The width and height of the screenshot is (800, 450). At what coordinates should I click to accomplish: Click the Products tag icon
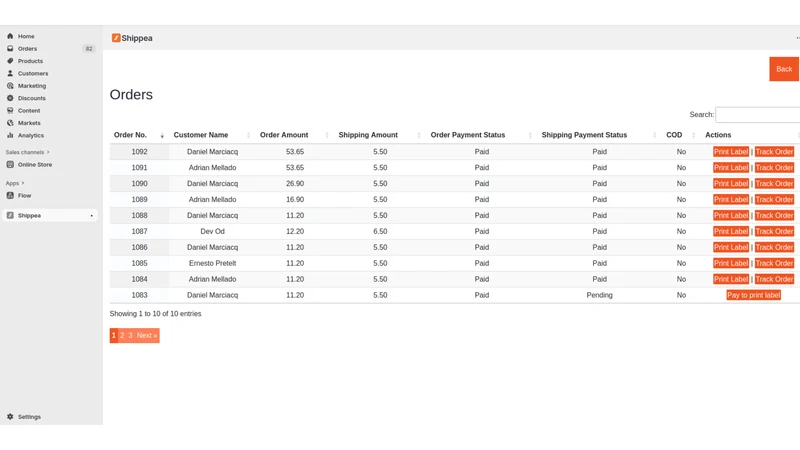click(x=10, y=61)
